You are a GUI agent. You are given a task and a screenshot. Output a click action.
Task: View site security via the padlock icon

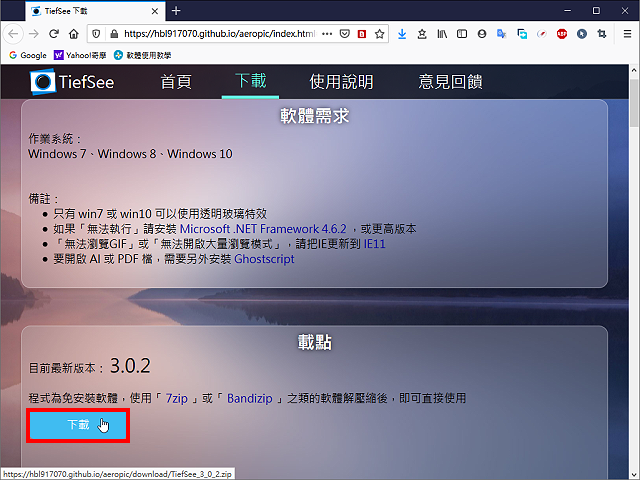pyautogui.click(x=114, y=34)
